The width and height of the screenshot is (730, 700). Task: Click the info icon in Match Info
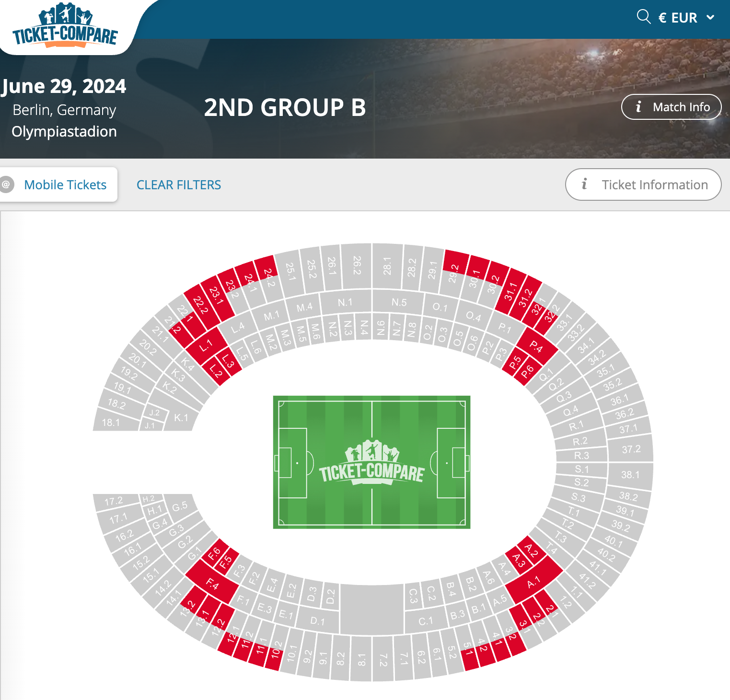638,107
